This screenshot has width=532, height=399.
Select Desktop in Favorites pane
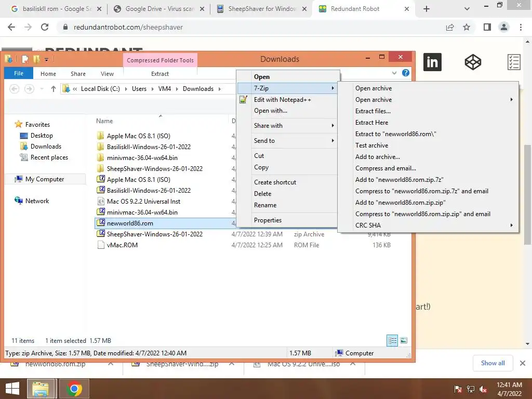click(42, 136)
